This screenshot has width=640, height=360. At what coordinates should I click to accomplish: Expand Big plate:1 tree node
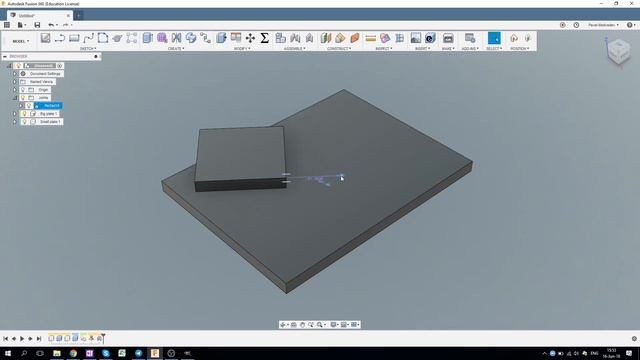(x=15, y=114)
